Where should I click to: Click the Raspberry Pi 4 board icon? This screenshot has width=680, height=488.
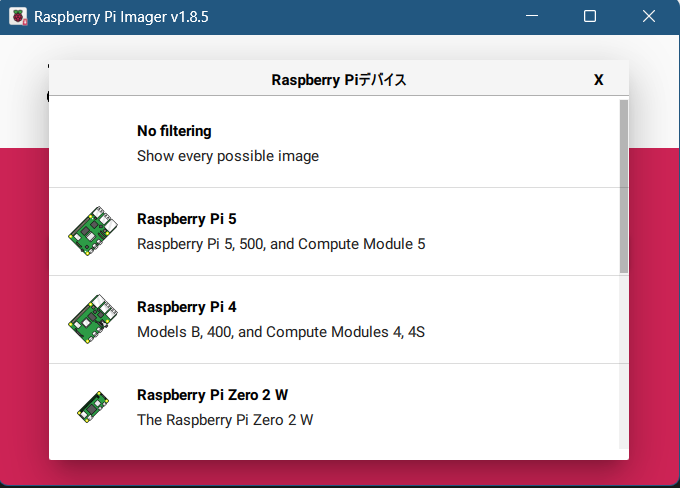(93, 319)
